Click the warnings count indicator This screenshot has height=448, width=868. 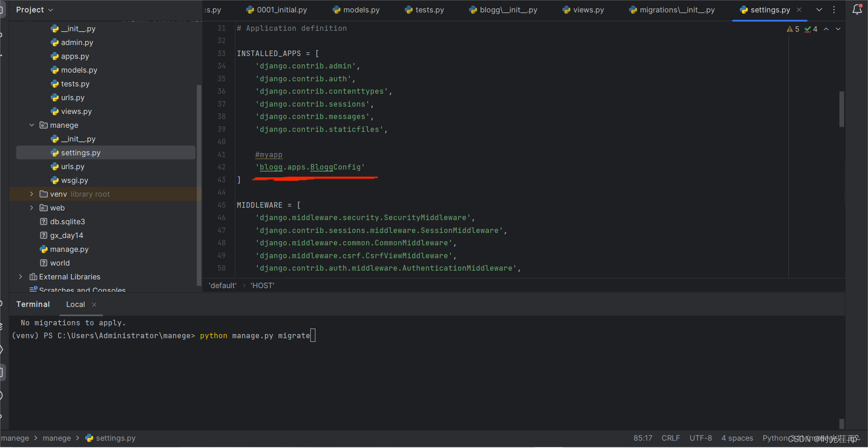(x=793, y=29)
